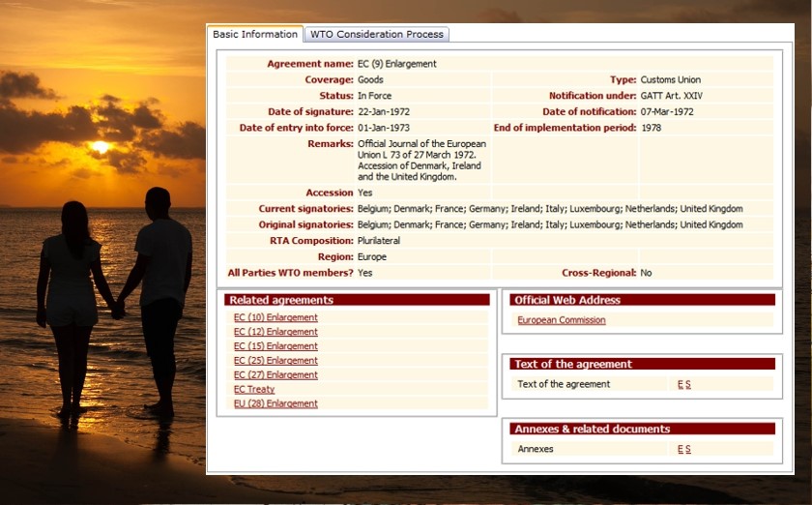Select the Basic Information tab

255,35
